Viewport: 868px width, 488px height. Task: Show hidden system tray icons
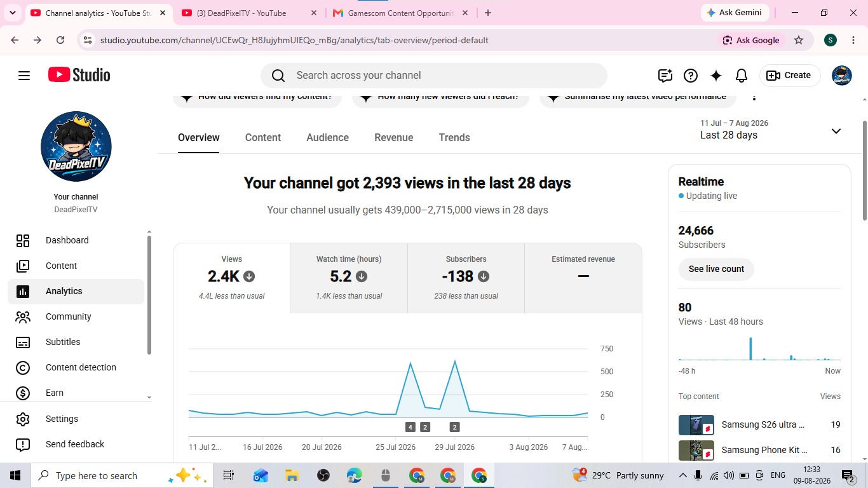[x=683, y=475]
